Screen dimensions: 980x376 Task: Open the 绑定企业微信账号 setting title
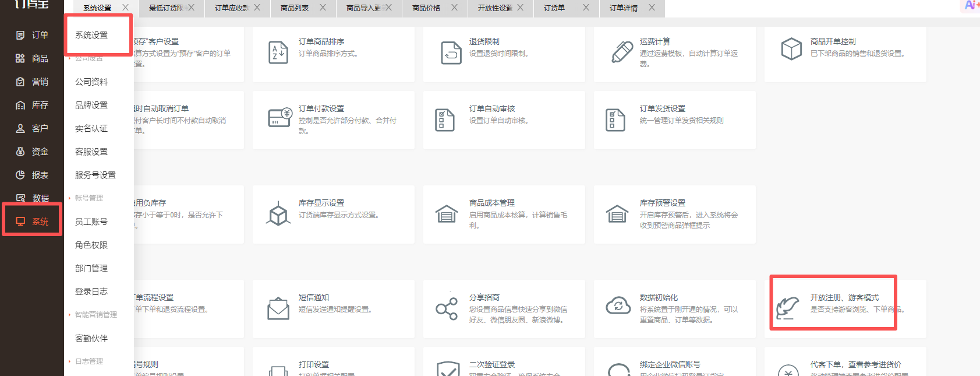pos(670,364)
